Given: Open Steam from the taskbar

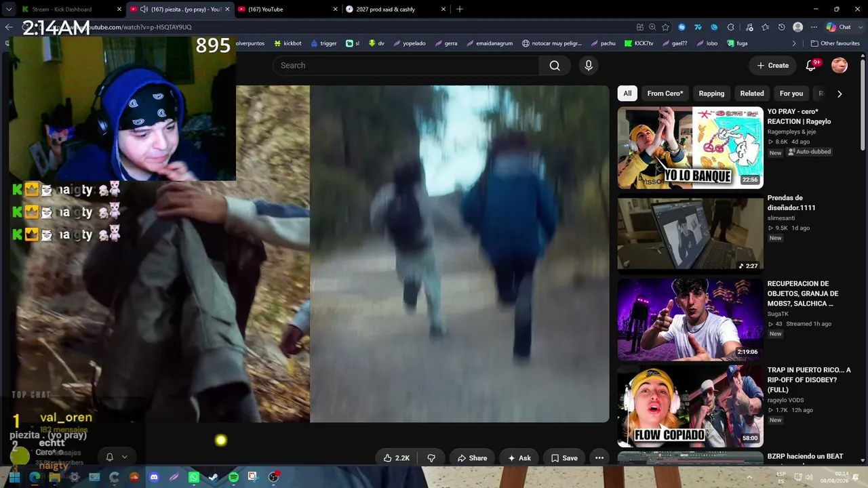Looking at the screenshot, I should [x=213, y=477].
